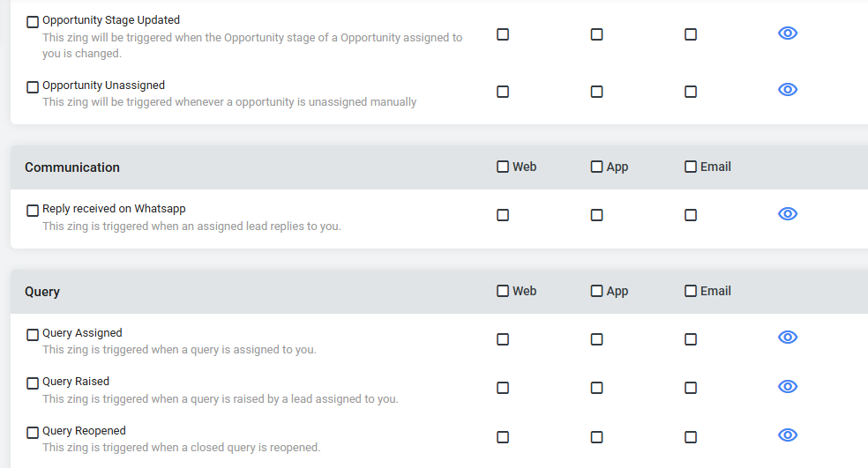Preview the Opportunity Stage Updated zing eye icon

pyautogui.click(x=787, y=33)
